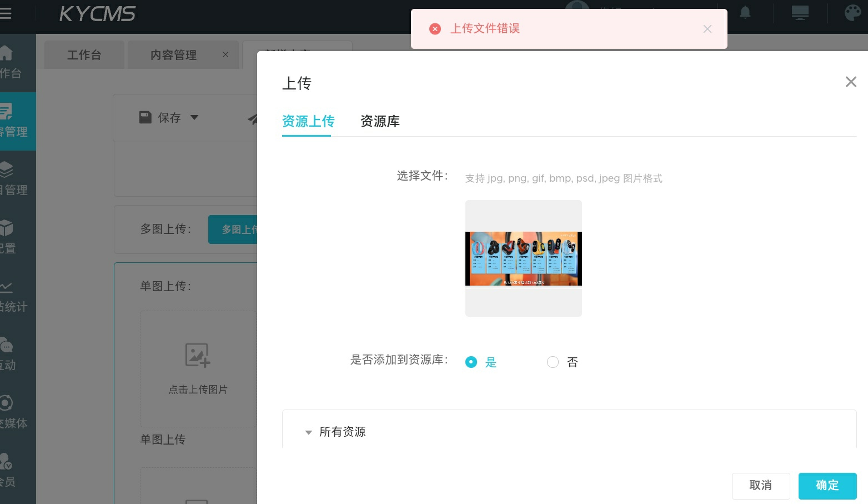
Task: Open the statistics chart sidebar icon
Action: coord(6,287)
